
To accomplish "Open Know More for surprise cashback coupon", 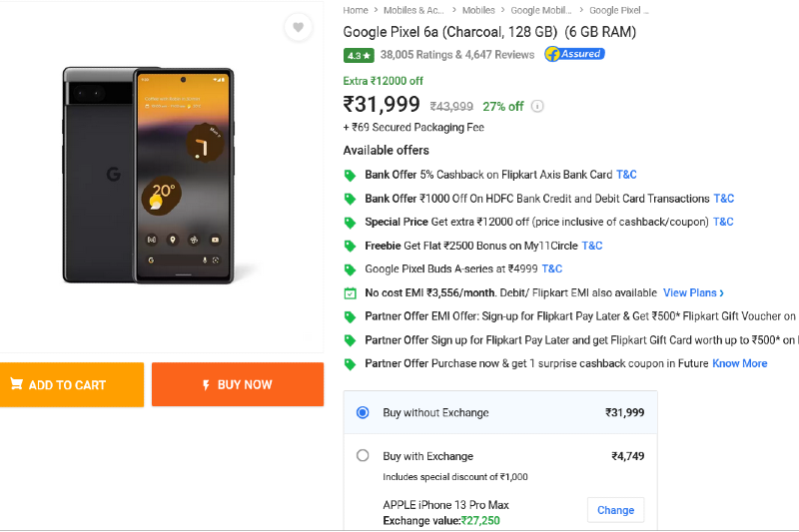I will click(739, 363).
